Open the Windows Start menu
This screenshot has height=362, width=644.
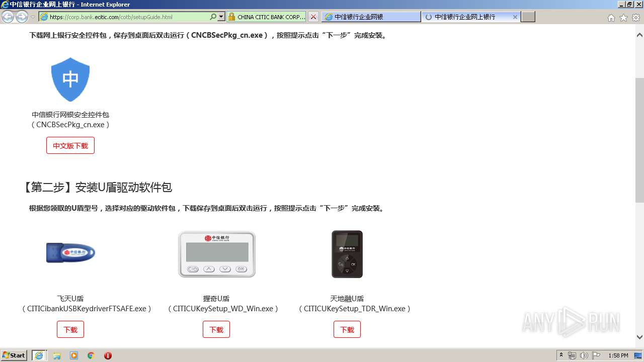(14, 355)
